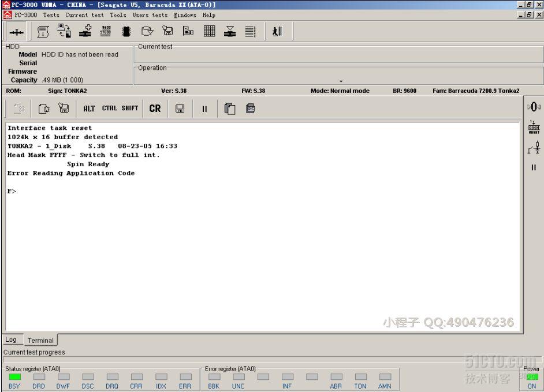Click 'Interface task reset' terminal line
The height and width of the screenshot is (392, 544).
(50, 128)
